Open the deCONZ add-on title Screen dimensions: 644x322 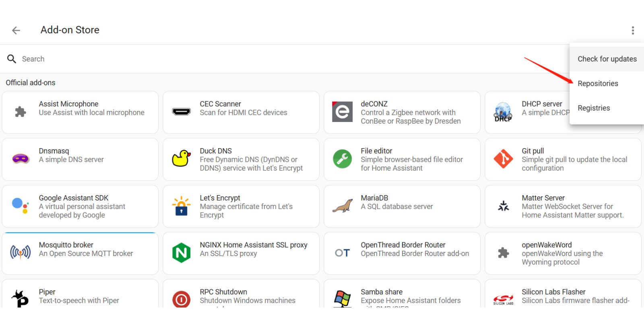374,104
